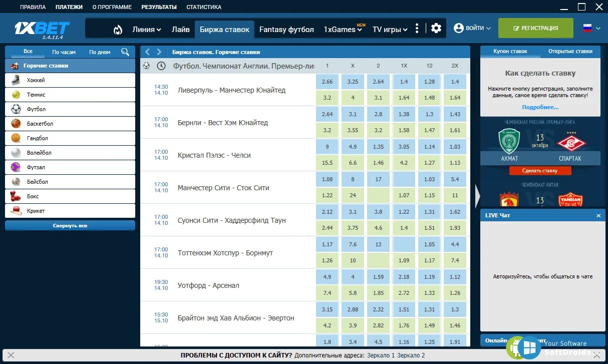
Task: Open the СТАТИСТИКА menu
Action: [204, 7]
